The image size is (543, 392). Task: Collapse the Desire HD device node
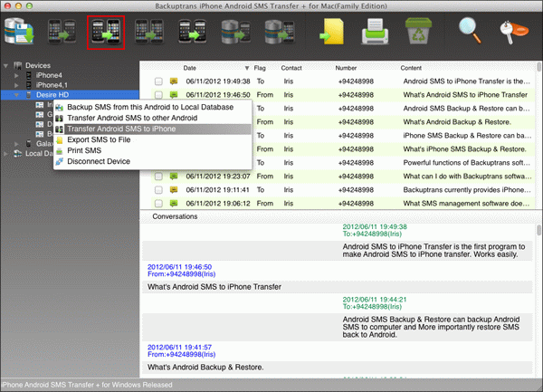(16, 95)
